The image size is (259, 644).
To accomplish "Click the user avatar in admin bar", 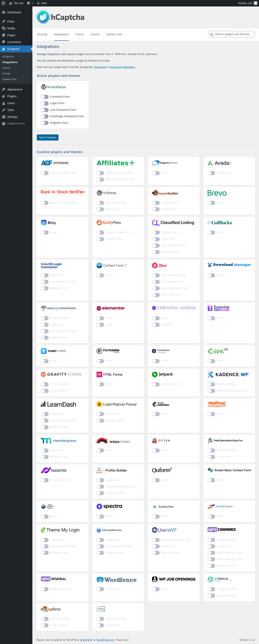I will click(x=256, y=3).
